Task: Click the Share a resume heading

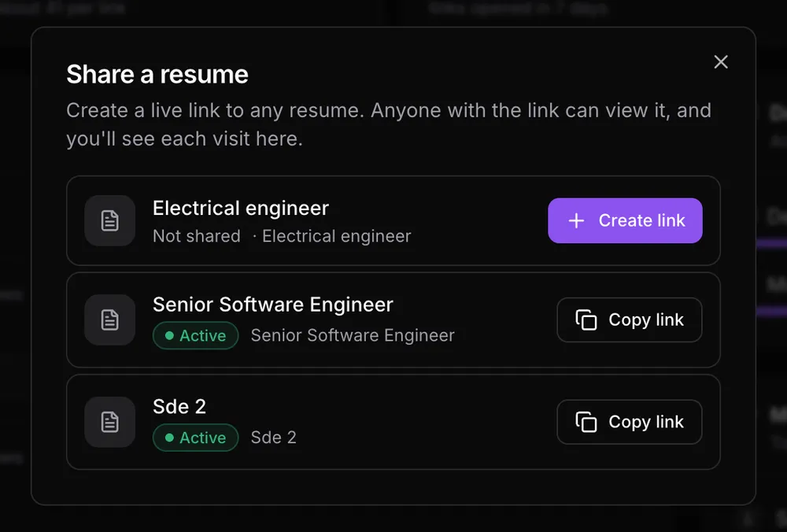Action: click(x=157, y=74)
